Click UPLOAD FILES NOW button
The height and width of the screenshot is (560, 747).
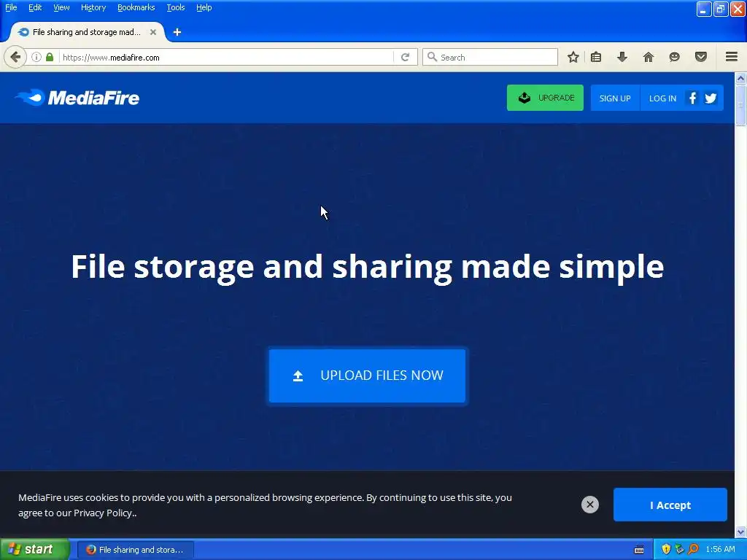[368, 376]
